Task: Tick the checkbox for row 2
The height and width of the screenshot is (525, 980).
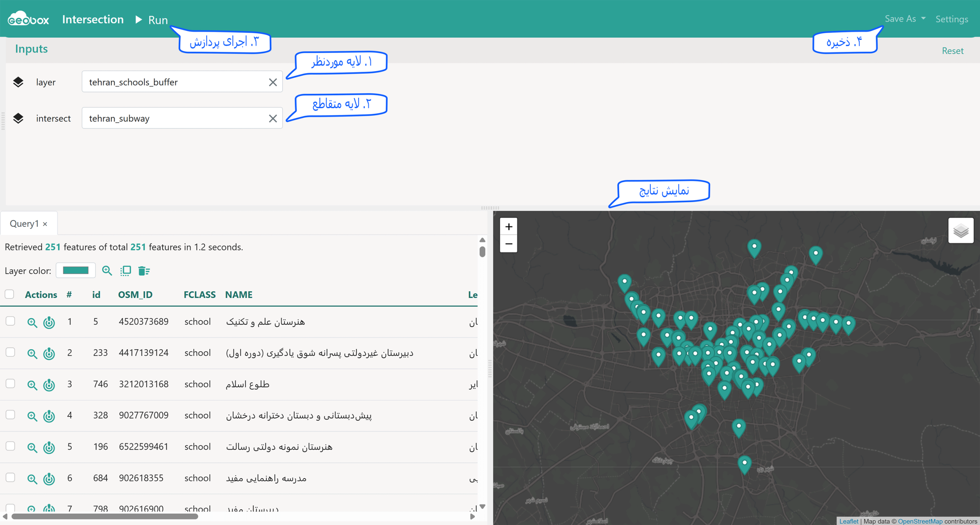Action: click(10, 352)
